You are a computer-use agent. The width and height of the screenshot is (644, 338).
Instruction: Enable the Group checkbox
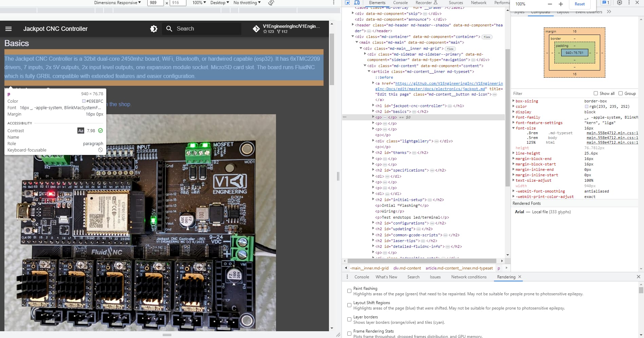[621, 93]
